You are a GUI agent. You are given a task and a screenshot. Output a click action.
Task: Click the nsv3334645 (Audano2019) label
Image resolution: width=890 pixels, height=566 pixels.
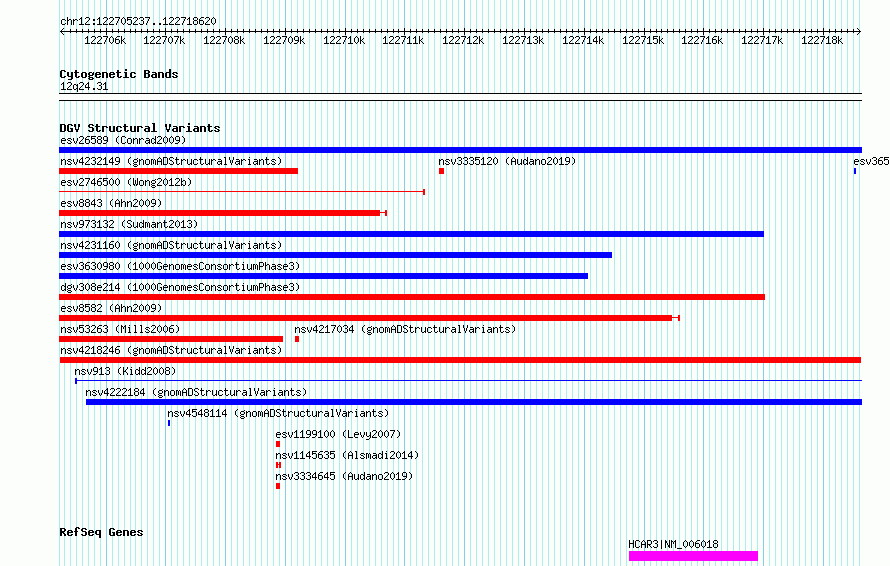coord(344,476)
